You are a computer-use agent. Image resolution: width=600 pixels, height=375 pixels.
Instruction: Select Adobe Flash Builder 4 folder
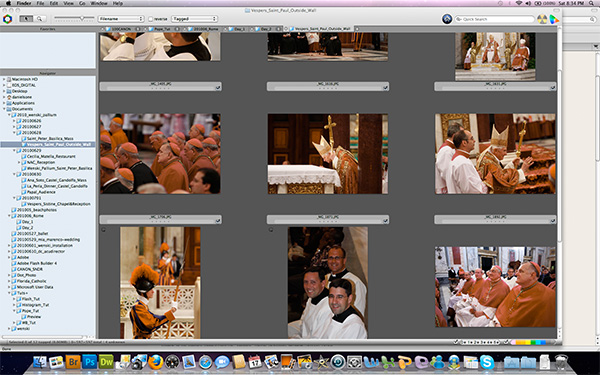(37, 263)
